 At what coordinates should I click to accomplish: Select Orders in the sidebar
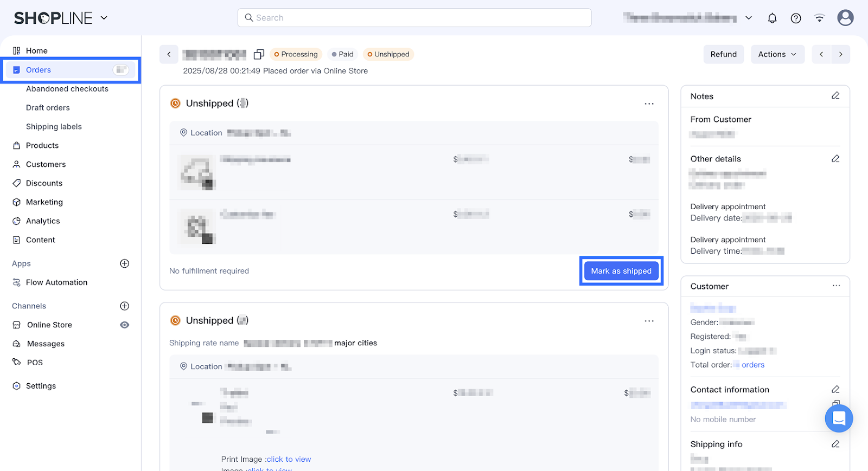pyautogui.click(x=71, y=70)
